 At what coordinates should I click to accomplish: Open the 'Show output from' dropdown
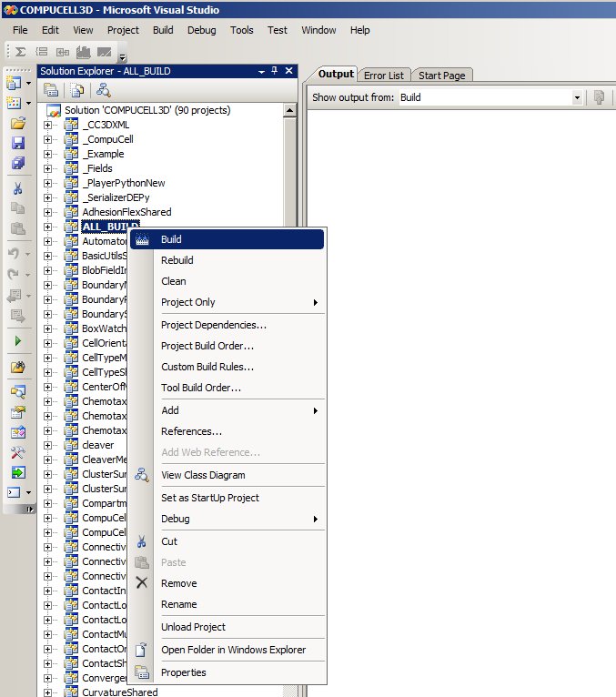click(577, 97)
